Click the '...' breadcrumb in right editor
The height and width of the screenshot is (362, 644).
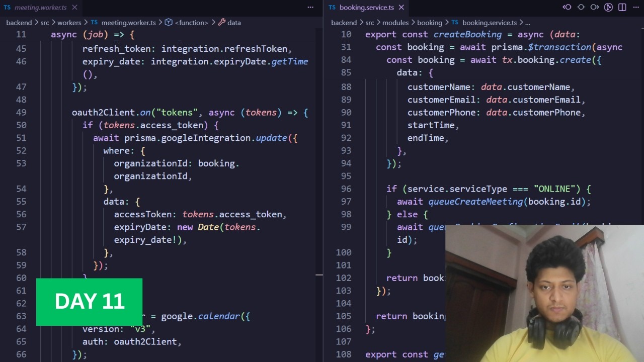pyautogui.click(x=527, y=23)
